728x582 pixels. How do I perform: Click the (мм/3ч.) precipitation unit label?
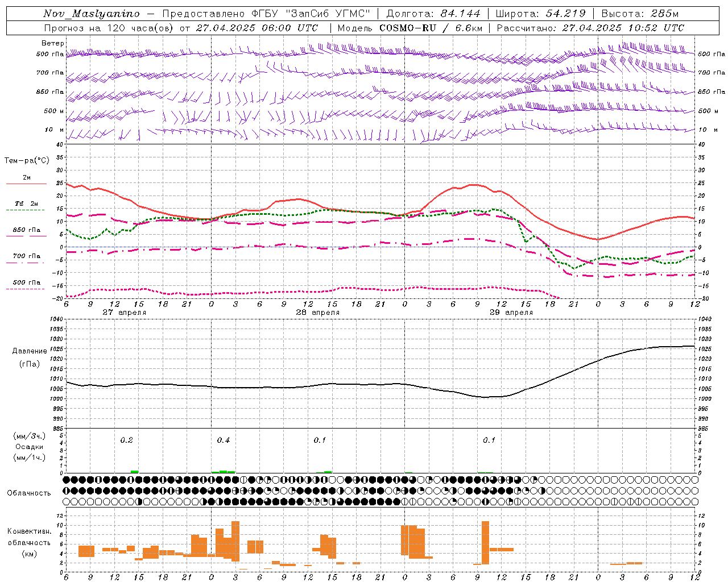pyautogui.click(x=30, y=436)
